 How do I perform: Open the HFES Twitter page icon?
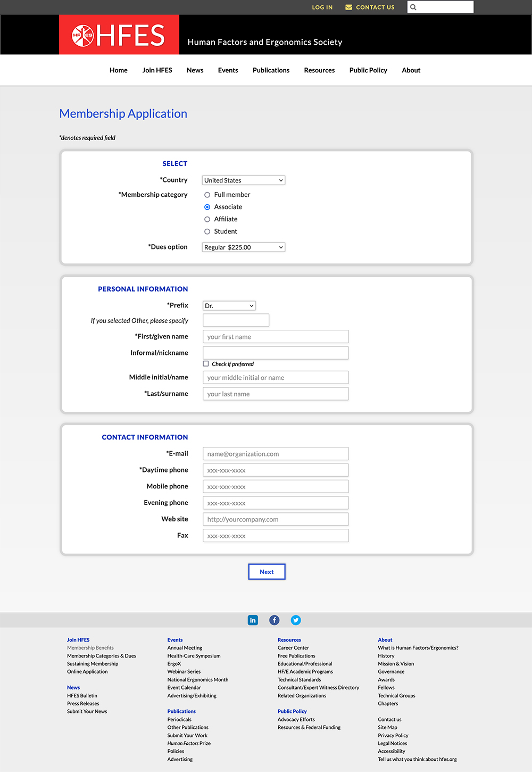295,620
